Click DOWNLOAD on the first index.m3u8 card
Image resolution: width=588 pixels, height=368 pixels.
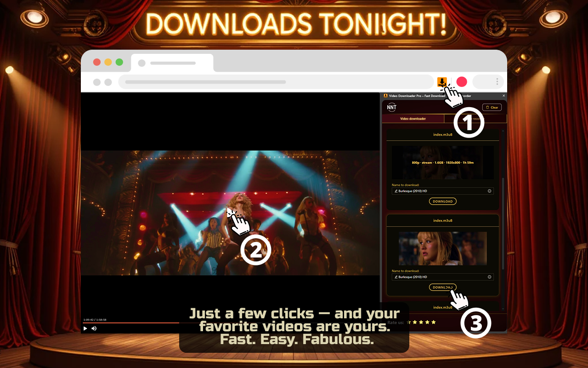coord(442,201)
